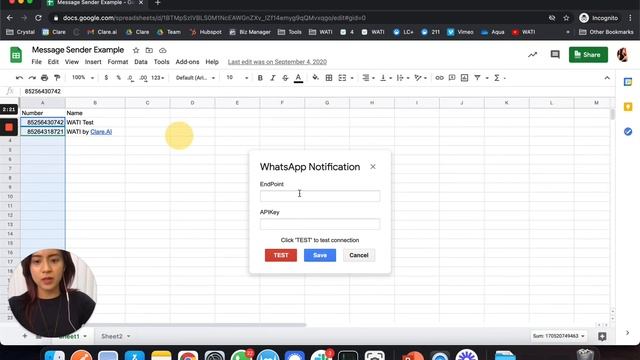
Task: Expand the Sum dropdown in status bar
Action: pos(558,336)
